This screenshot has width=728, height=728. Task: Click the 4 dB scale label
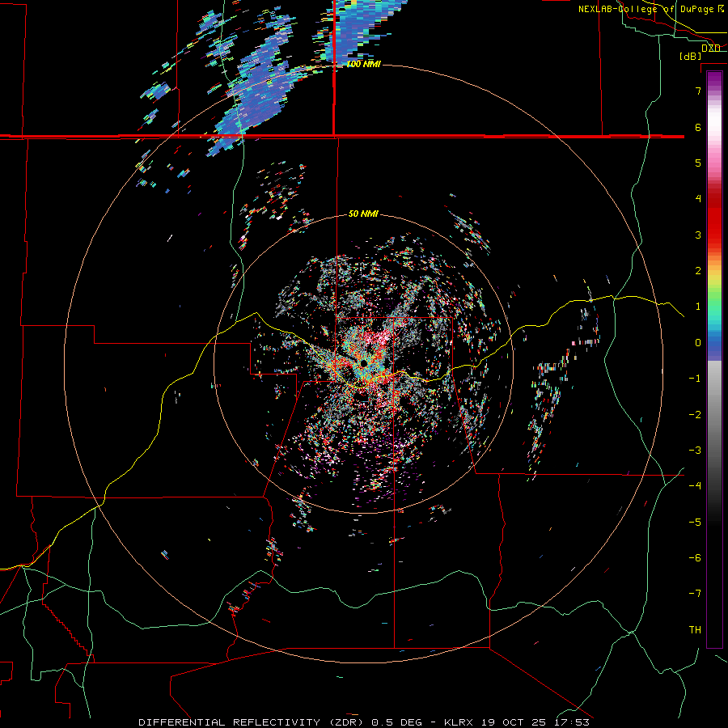pyautogui.click(x=698, y=198)
